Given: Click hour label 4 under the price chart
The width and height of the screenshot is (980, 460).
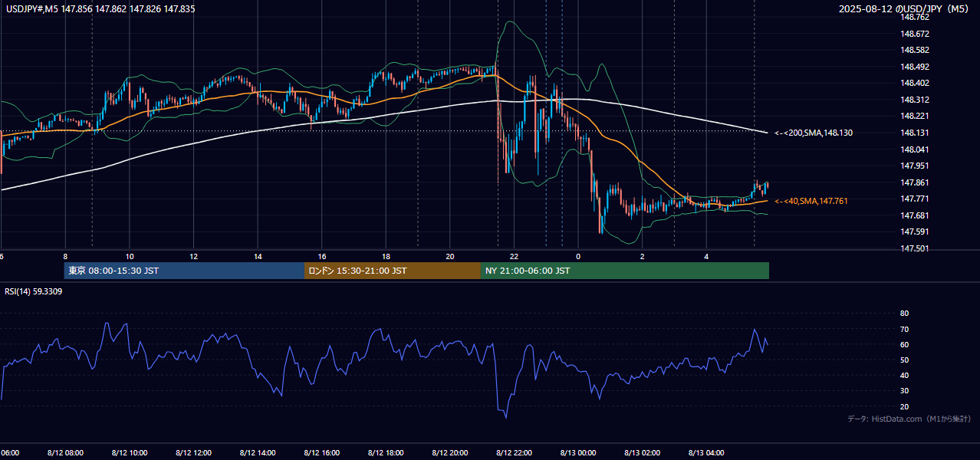Looking at the screenshot, I should click(x=706, y=257).
